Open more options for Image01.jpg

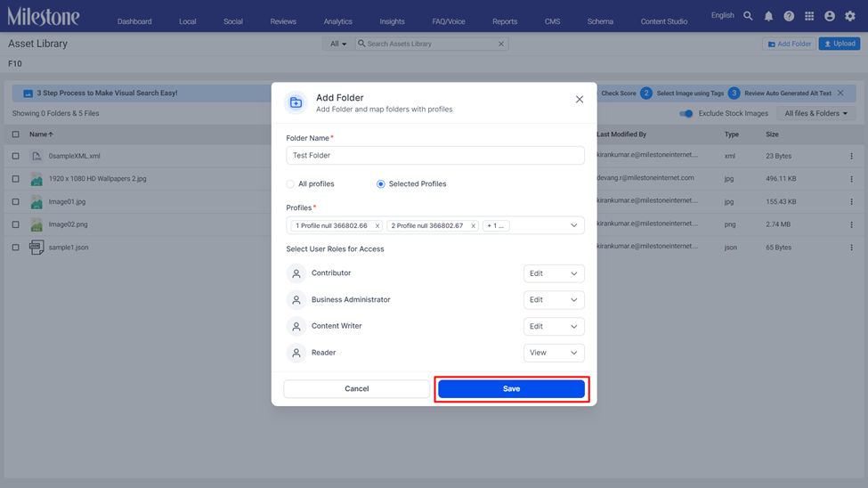click(851, 201)
